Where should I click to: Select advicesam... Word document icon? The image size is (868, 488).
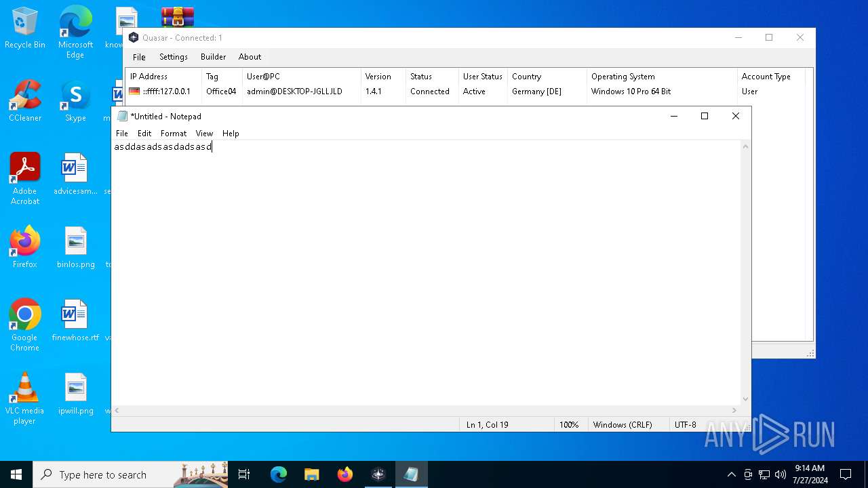pos(75,174)
